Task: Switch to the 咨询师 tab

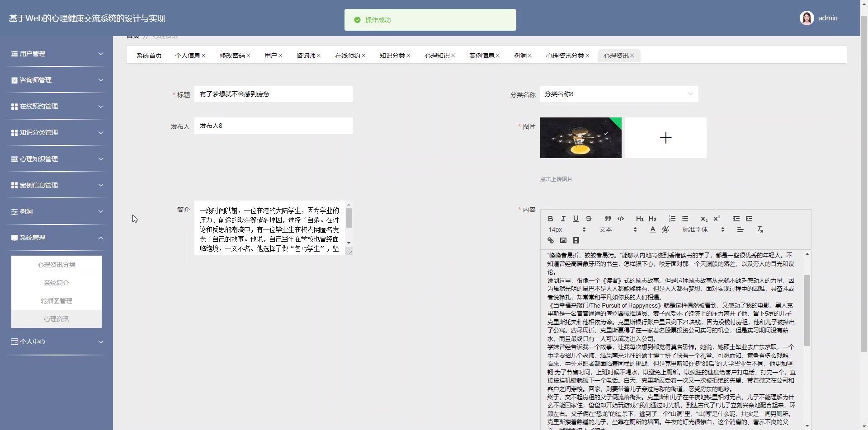Action: click(x=306, y=56)
